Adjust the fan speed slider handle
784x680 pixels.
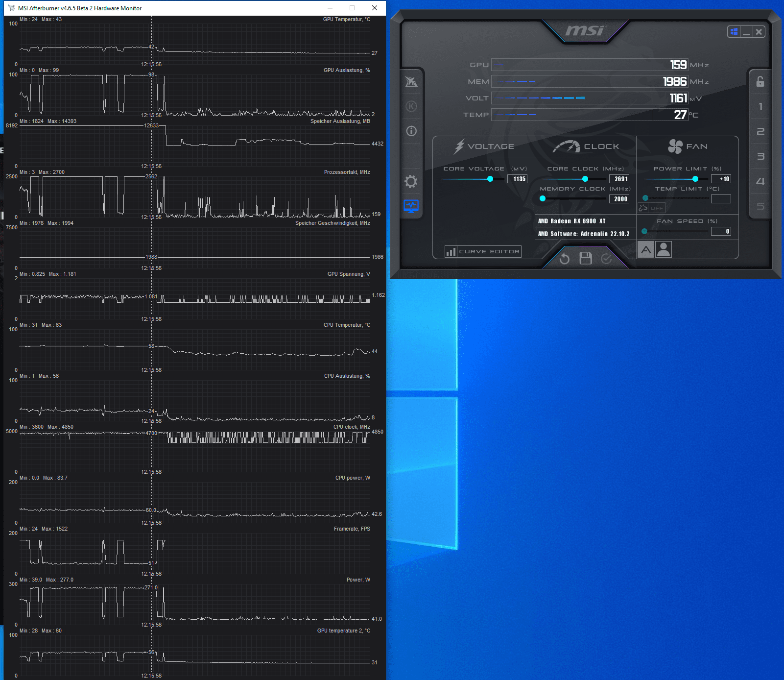pos(644,231)
